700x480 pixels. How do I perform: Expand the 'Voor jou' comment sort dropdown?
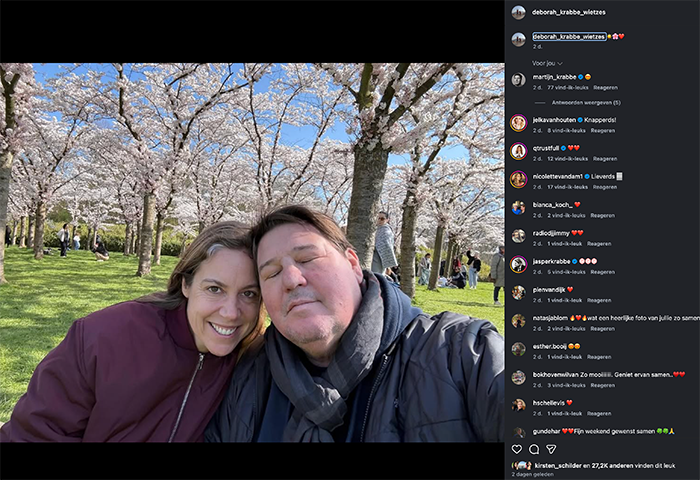[x=547, y=63]
